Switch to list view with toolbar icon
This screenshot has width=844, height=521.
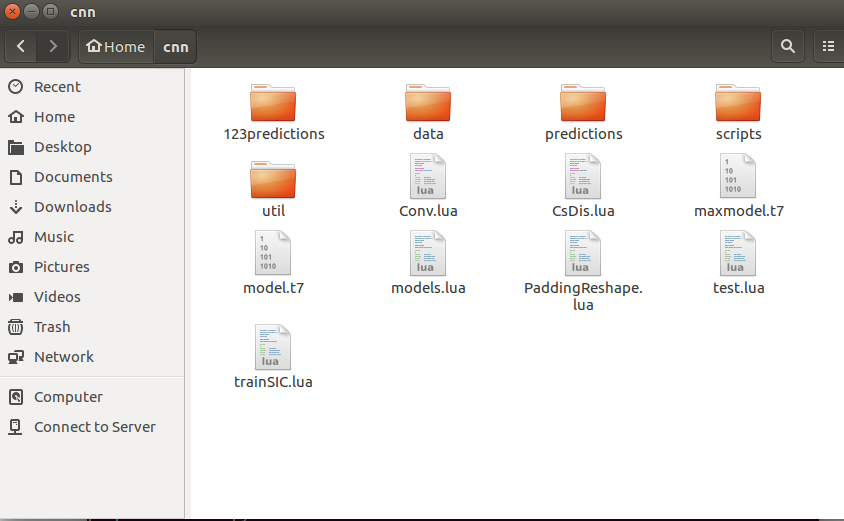coord(829,46)
